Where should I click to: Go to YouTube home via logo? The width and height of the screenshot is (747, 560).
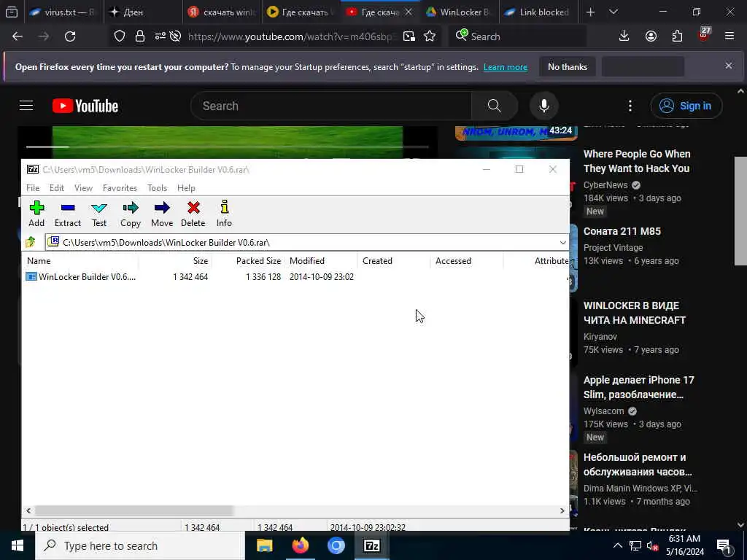(85, 106)
